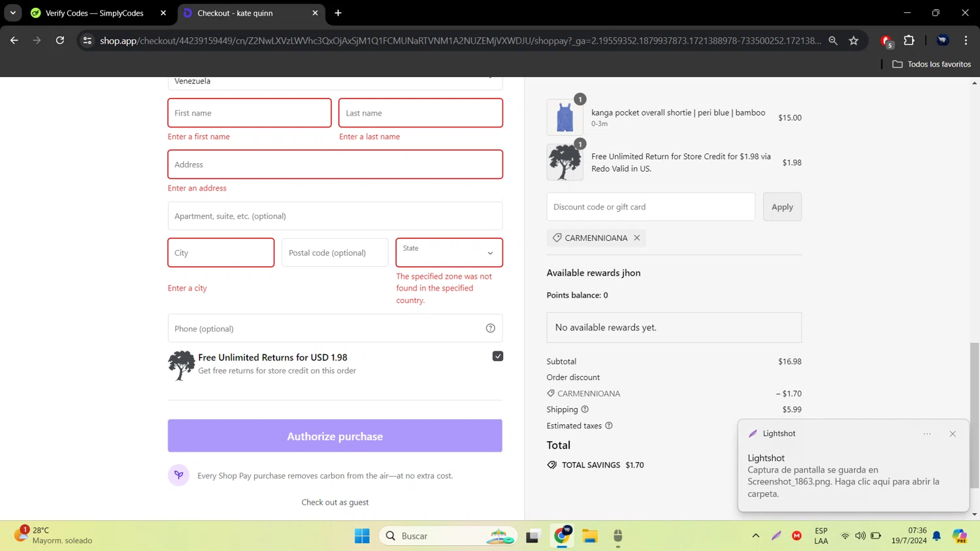980x551 pixels.
Task: Click the Postal code field
Action: (335, 253)
